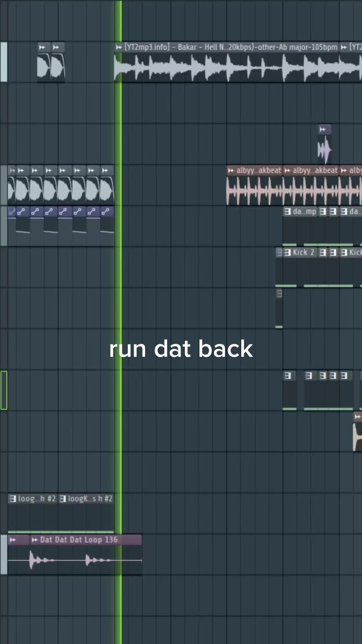Viewport: 362px width, 644px height.
Task: Open the second albyy..akbeat clip dropdown arrow
Action: 287,171
